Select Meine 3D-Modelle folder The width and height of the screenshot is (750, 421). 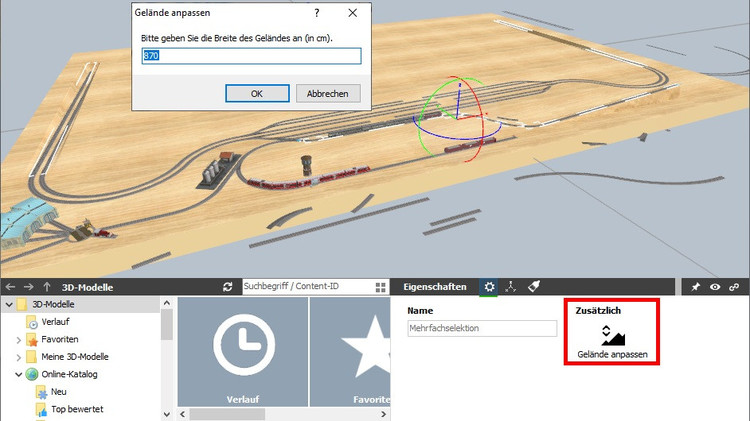[x=75, y=357]
